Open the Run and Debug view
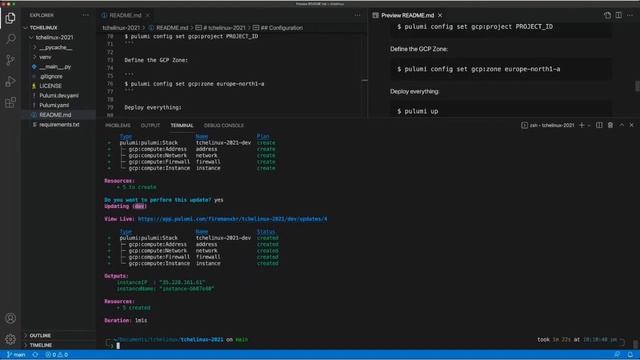This screenshot has width=640, height=360. coord(11,81)
